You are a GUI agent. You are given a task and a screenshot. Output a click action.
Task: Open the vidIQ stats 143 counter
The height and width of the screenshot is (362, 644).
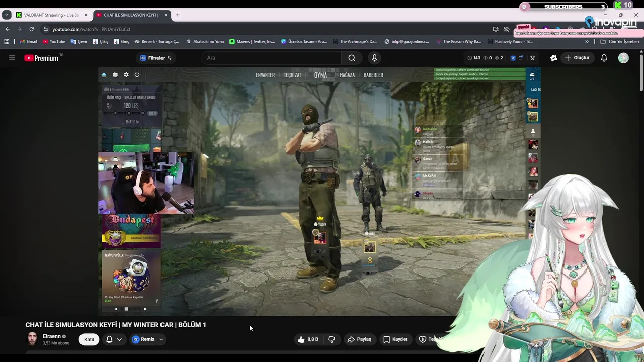pyautogui.click(x=474, y=58)
